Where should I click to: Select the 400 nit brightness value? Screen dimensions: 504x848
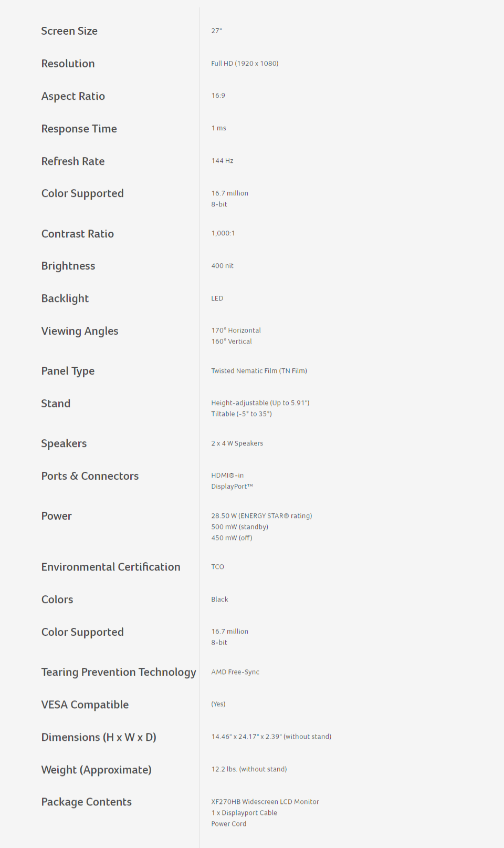pyautogui.click(x=222, y=266)
